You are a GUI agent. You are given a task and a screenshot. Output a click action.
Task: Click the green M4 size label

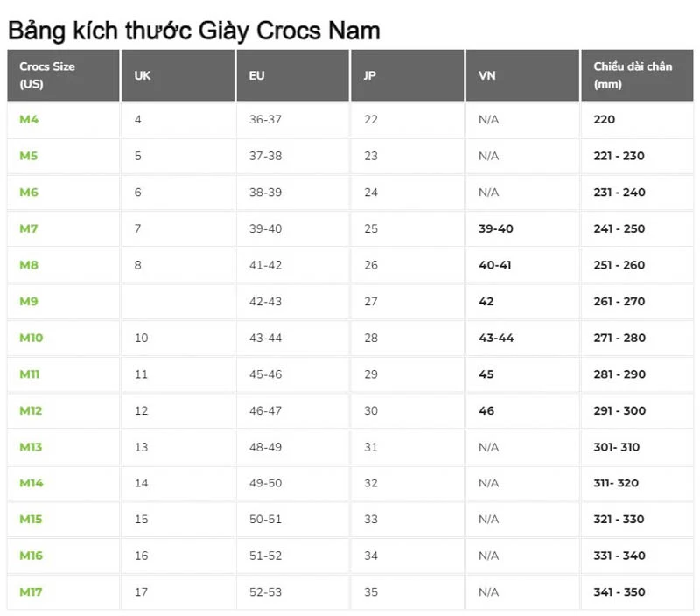29,119
